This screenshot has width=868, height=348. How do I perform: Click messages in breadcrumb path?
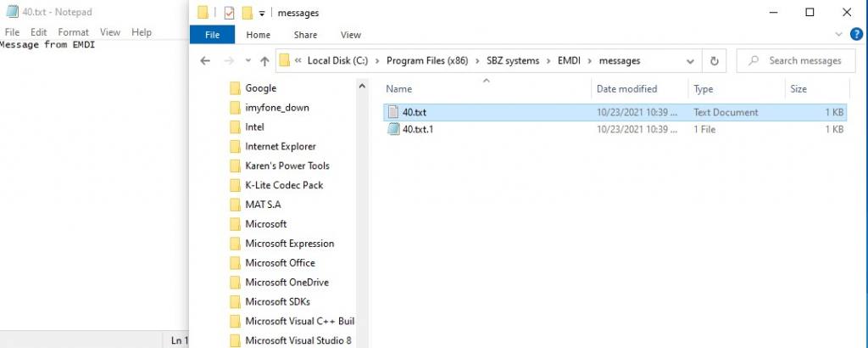click(620, 61)
